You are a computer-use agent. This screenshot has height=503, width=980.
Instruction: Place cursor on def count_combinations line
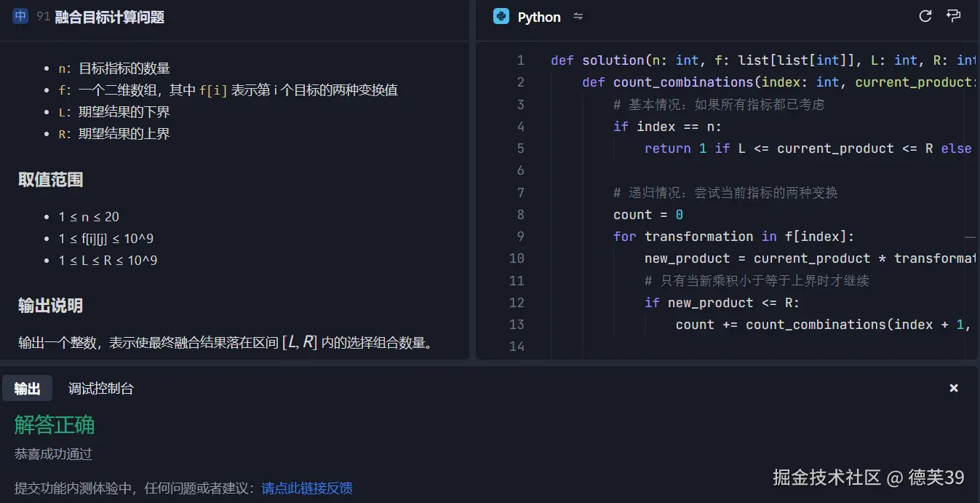pos(779,82)
